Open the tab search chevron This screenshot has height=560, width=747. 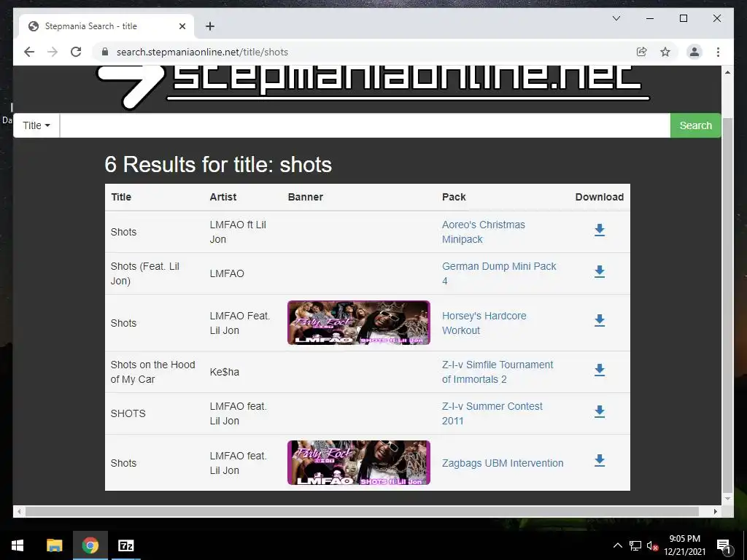[x=616, y=18]
